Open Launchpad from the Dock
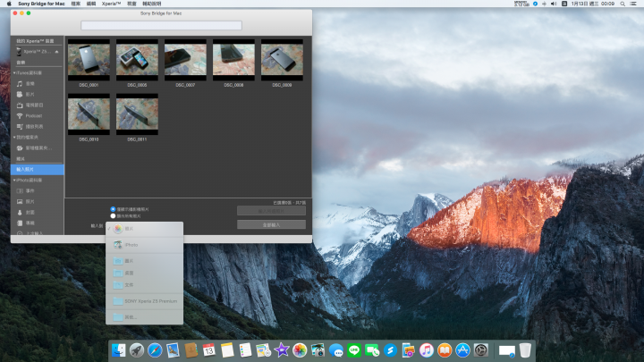Viewport: 644px width, 362px height. (x=137, y=350)
